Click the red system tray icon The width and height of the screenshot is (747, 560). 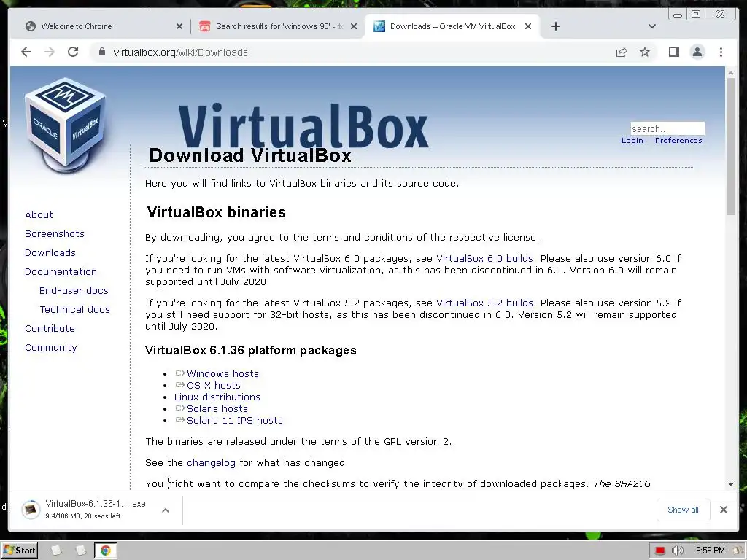point(659,551)
